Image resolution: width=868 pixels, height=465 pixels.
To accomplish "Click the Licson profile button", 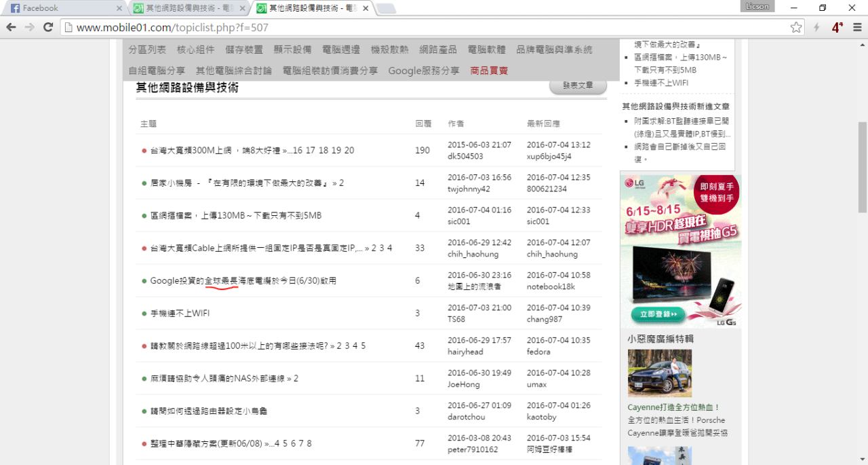I will pyautogui.click(x=757, y=7).
